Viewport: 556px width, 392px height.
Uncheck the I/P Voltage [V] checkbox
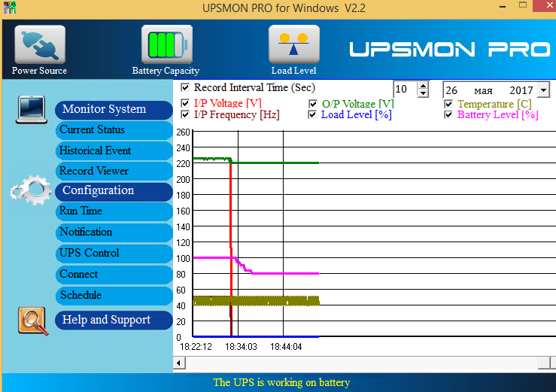tap(185, 103)
